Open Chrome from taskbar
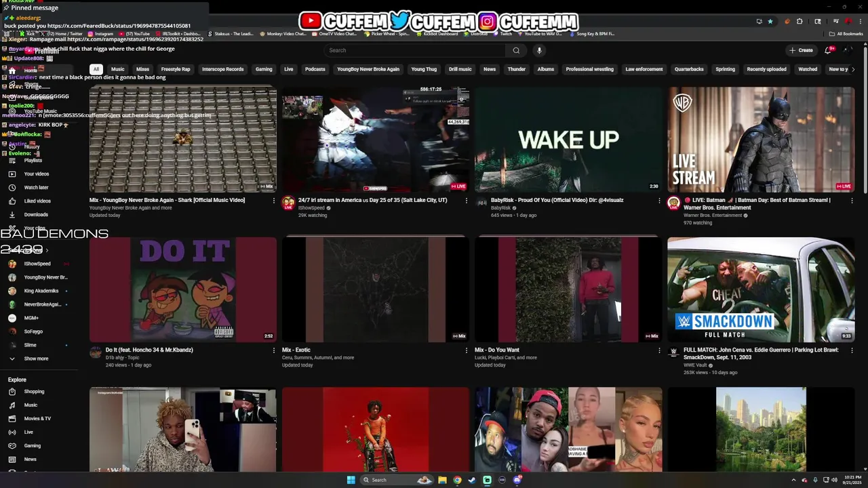The width and height of the screenshot is (868, 488). 457,480
